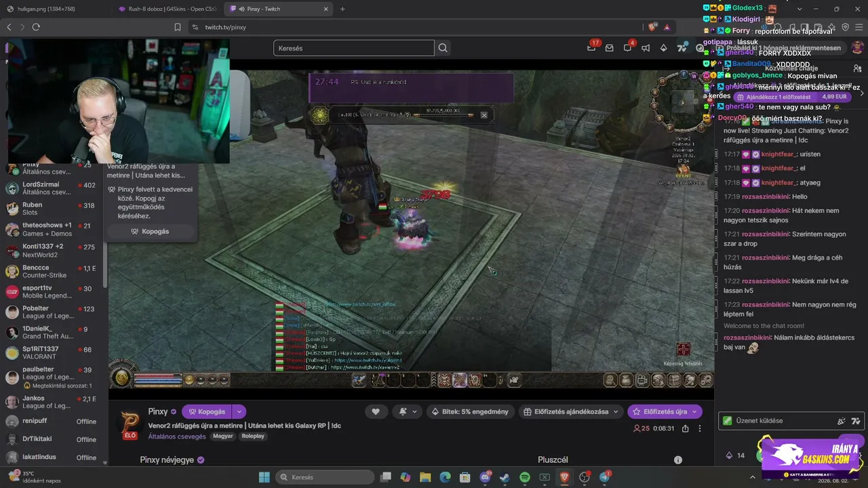The width and height of the screenshot is (868, 488).
Task: Bookmark this page in the address bar
Action: pyautogui.click(x=178, y=27)
